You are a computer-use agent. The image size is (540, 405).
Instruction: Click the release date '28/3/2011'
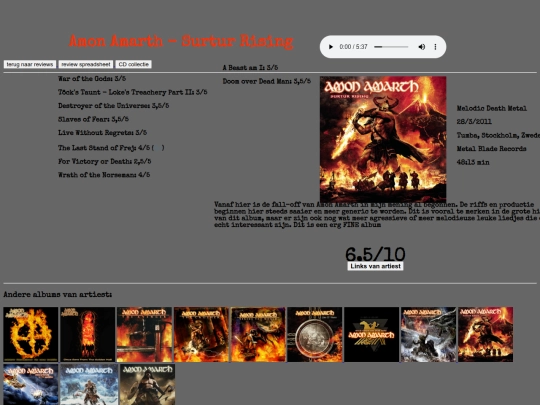click(474, 122)
